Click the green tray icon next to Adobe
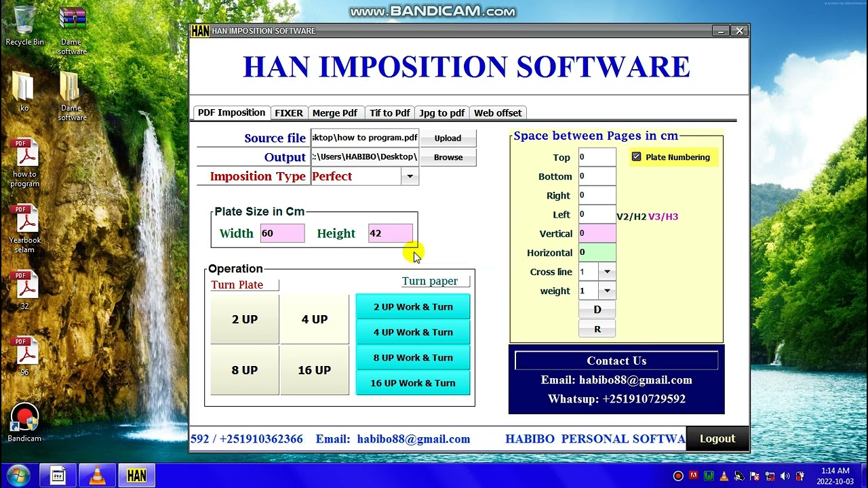Image resolution: width=868 pixels, height=488 pixels. click(x=709, y=476)
